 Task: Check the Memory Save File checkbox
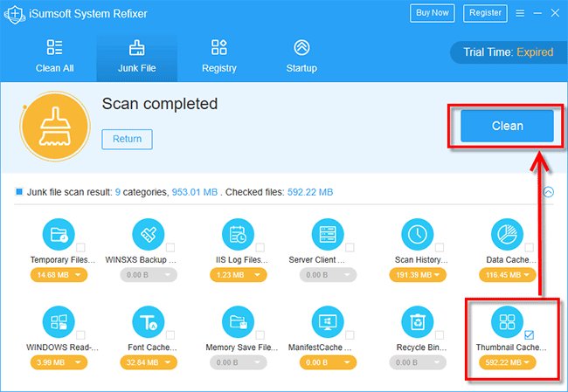pyautogui.click(x=260, y=334)
